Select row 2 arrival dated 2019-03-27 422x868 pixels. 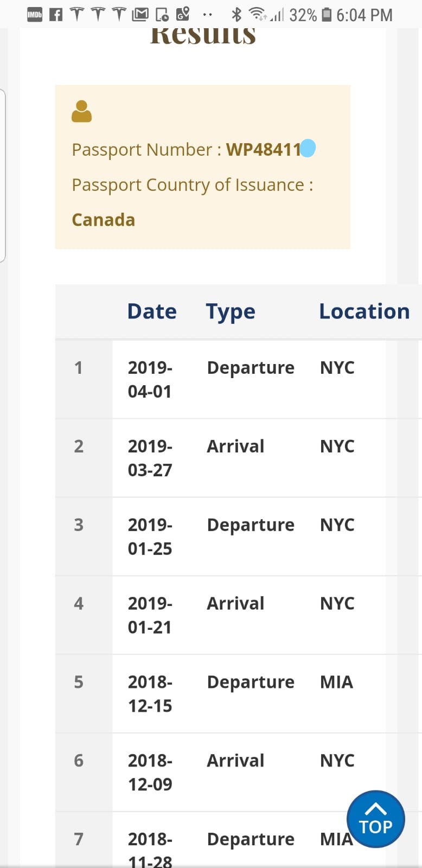click(239, 458)
